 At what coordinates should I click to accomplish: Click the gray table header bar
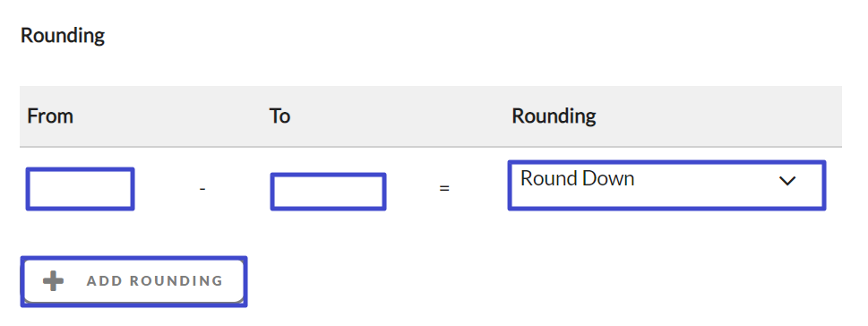click(431, 116)
